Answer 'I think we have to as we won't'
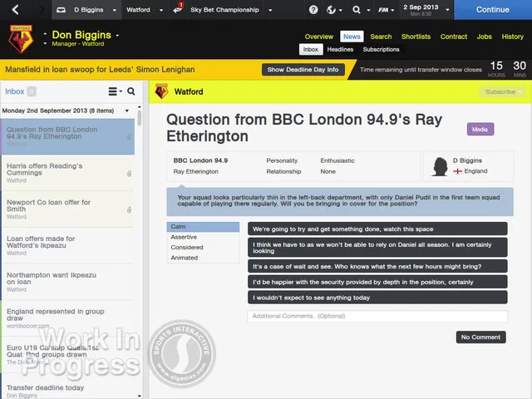The height and width of the screenshot is (399, 532). 377,248
